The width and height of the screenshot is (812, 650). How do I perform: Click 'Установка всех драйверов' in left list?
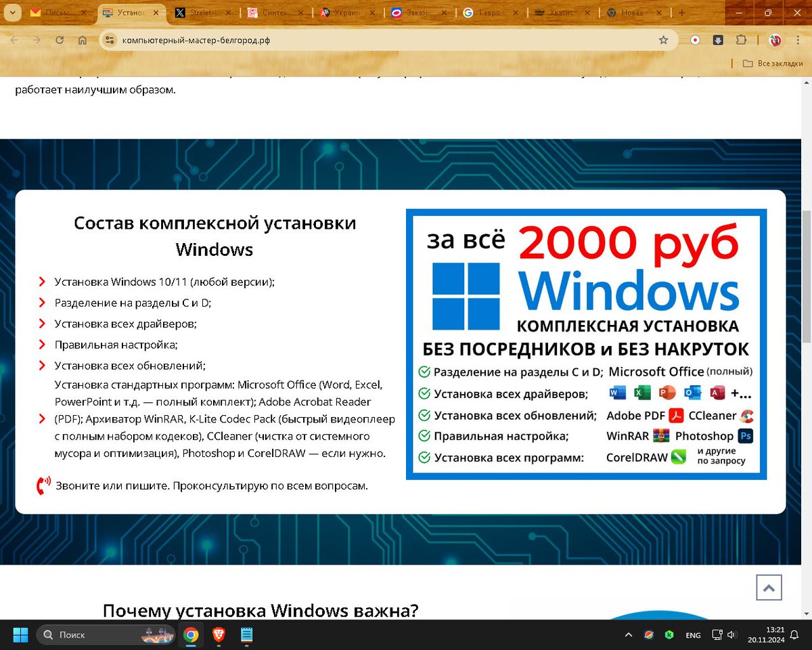(125, 324)
